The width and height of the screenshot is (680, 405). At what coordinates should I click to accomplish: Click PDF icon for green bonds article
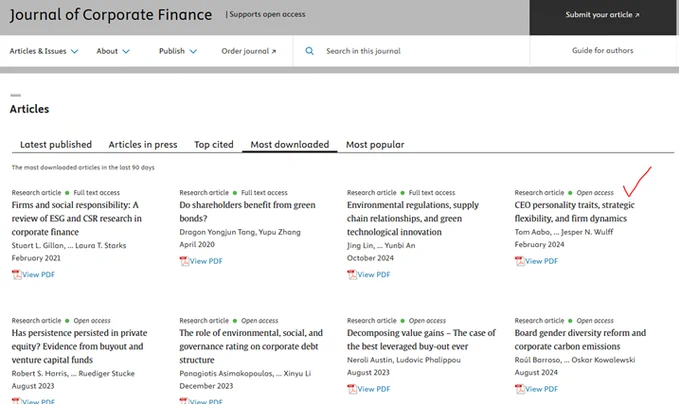184,261
